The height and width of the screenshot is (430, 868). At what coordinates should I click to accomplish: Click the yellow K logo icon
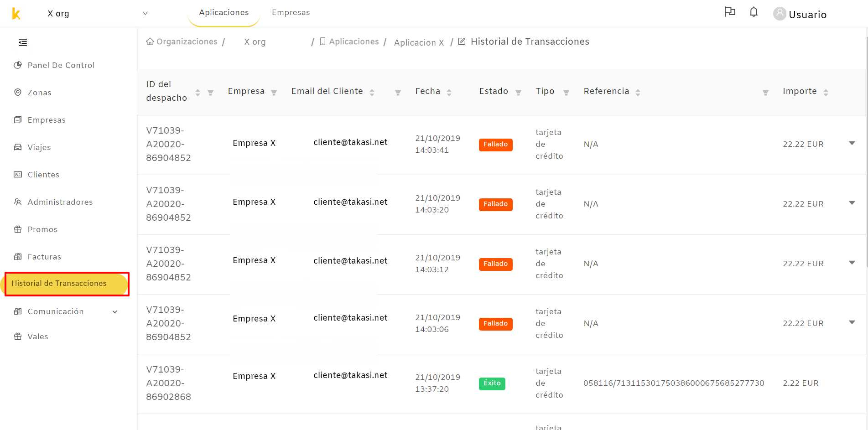(x=16, y=14)
